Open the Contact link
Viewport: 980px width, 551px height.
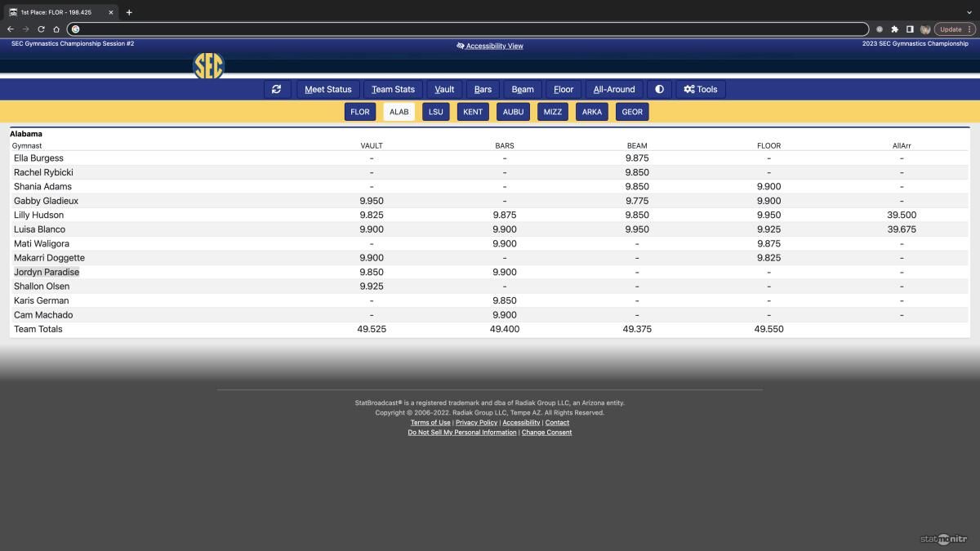[557, 423]
